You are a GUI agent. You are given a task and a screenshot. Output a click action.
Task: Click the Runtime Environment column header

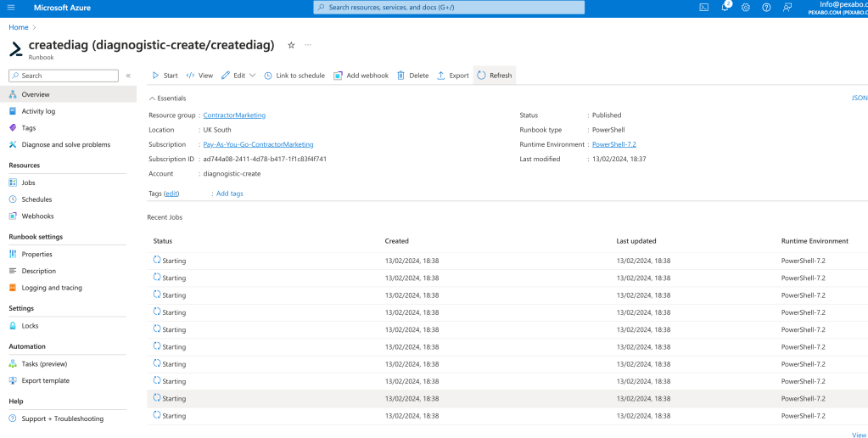815,241
